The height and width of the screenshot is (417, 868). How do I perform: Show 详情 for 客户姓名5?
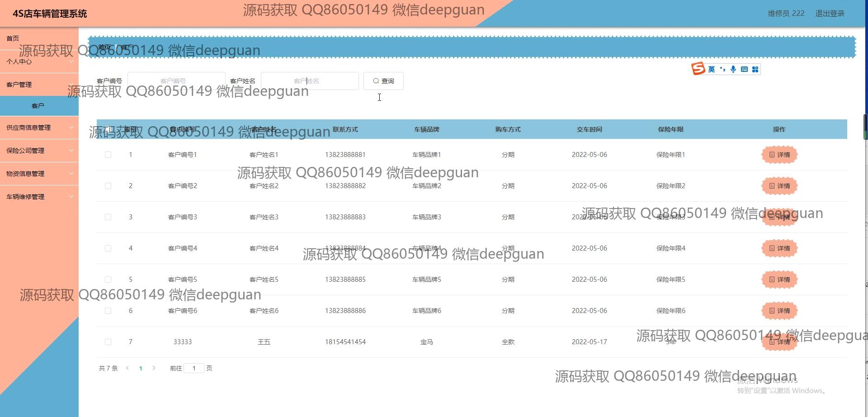(x=779, y=280)
